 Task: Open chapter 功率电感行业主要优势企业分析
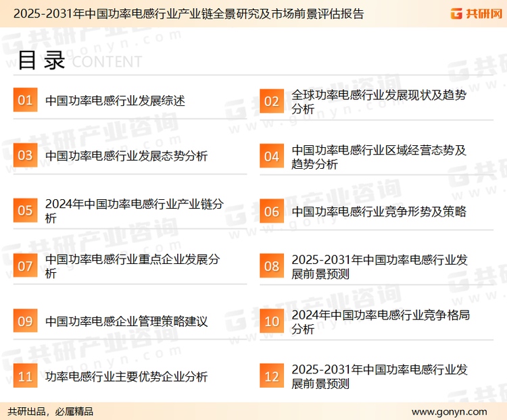tap(126, 376)
